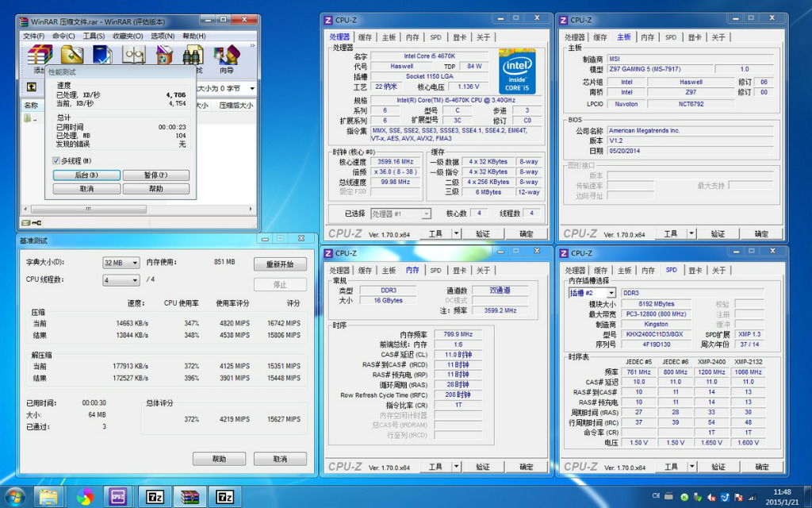The width and height of the screenshot is (812, 508).
Task: Click the Intel Core i5 logo in CPU-Z
Action: tap(517, 71)
